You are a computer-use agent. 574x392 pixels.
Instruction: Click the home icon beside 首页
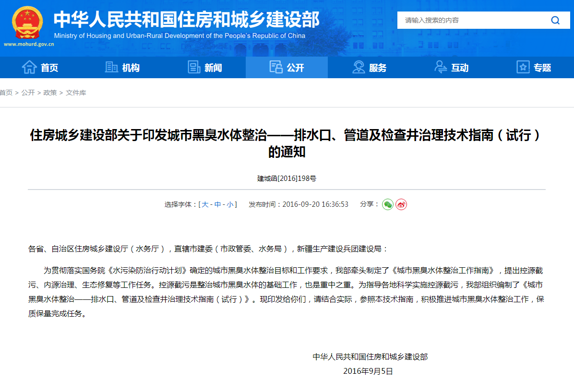[x=30, y=67]
